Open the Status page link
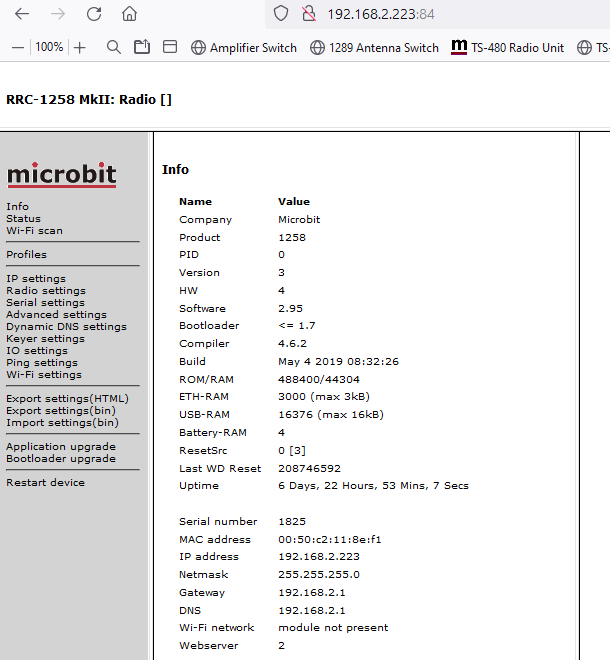The width and height of the screenshot is (610, 660). click(x=24, y=218)
